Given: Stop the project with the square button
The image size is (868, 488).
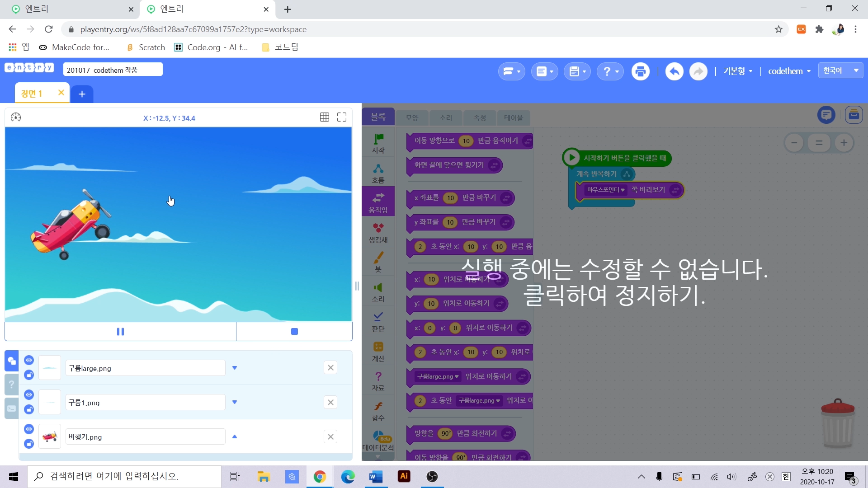Looking at the screenshot, I should [x=294, y=332].
